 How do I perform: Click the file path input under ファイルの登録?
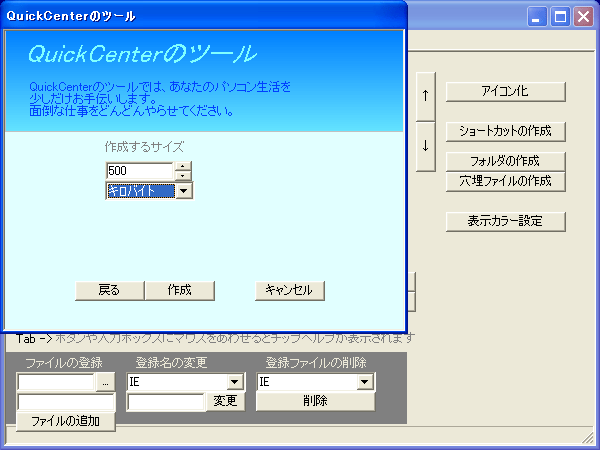click(x=56, y=382)
